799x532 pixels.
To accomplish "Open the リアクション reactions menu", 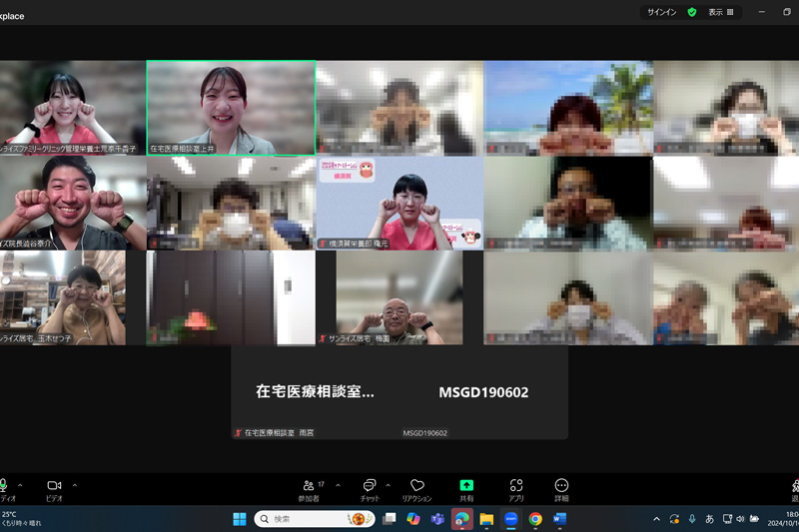I will 416,487.
